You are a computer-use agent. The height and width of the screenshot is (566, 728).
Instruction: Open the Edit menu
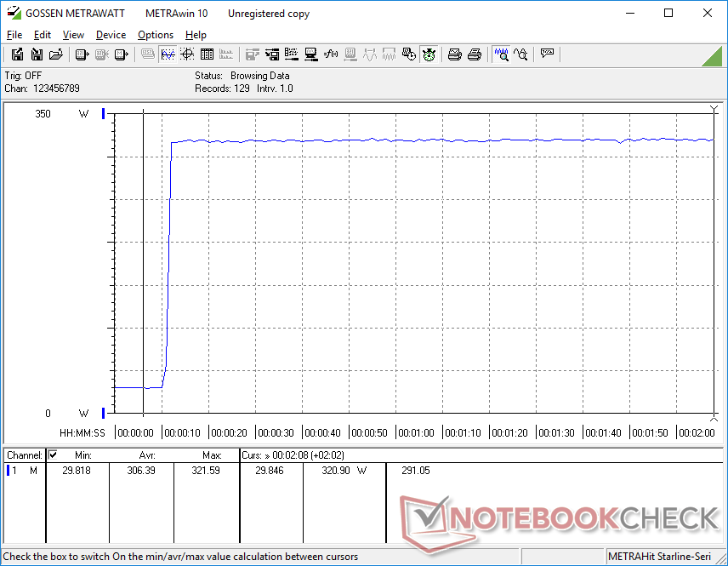pos(43,35)
